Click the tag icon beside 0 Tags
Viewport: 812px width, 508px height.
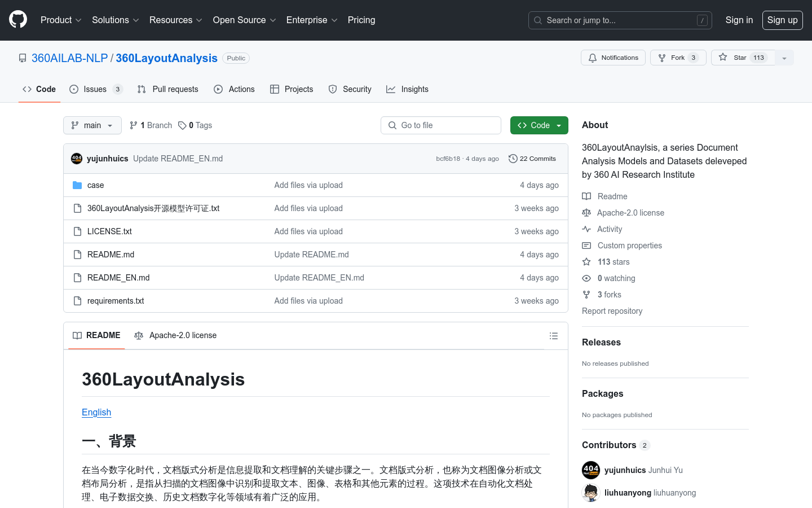point(182,125)
